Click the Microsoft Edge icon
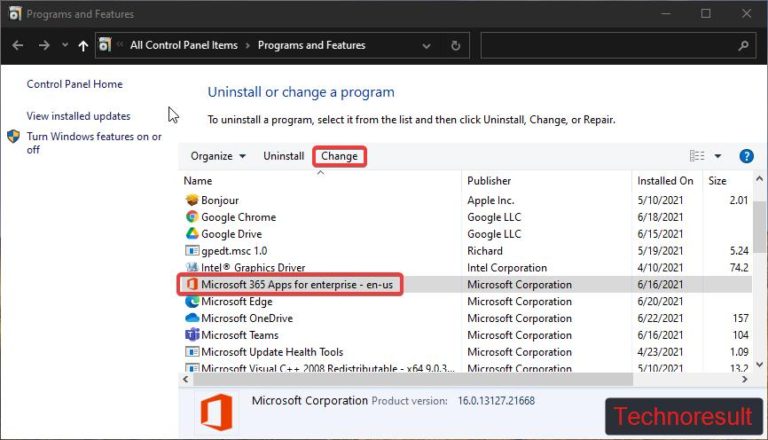 tap(192, 301)
